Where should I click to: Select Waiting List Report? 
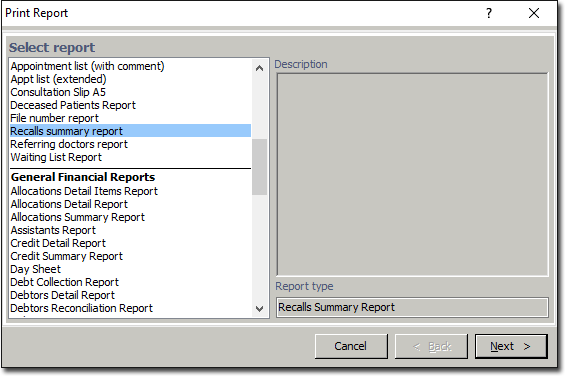pos(130,157)
